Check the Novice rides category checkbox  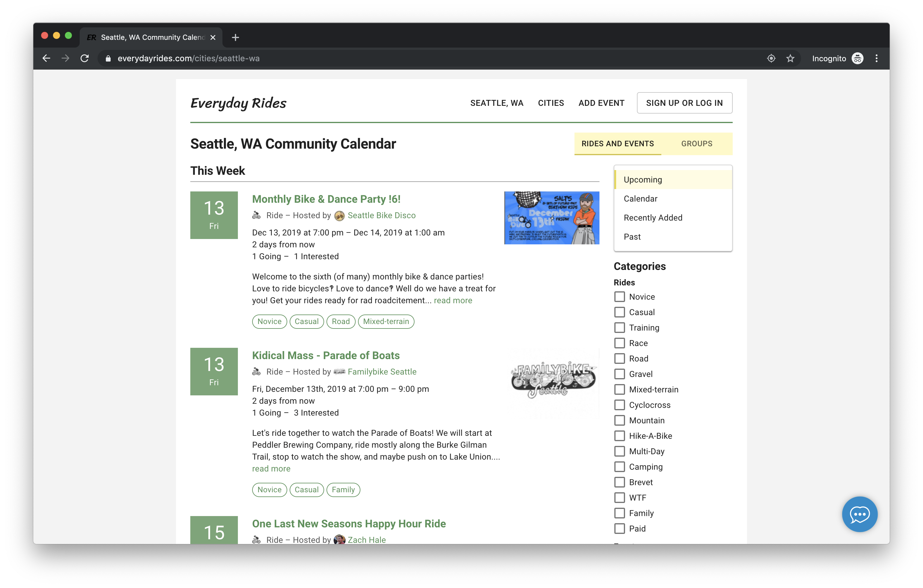[619, 296]
